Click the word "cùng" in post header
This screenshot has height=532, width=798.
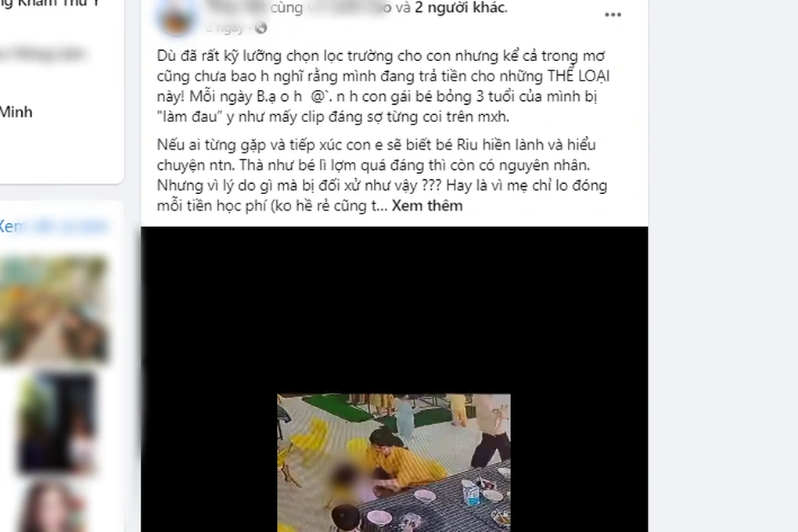(286, 8)
